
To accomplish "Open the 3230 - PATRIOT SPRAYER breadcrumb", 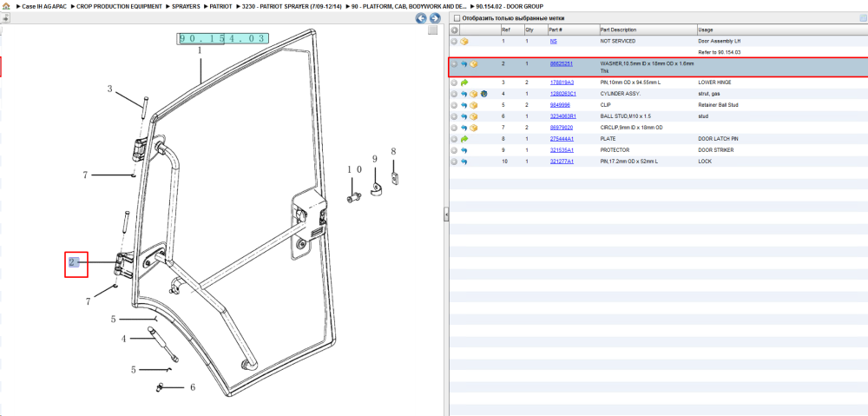I will (292, 7).
